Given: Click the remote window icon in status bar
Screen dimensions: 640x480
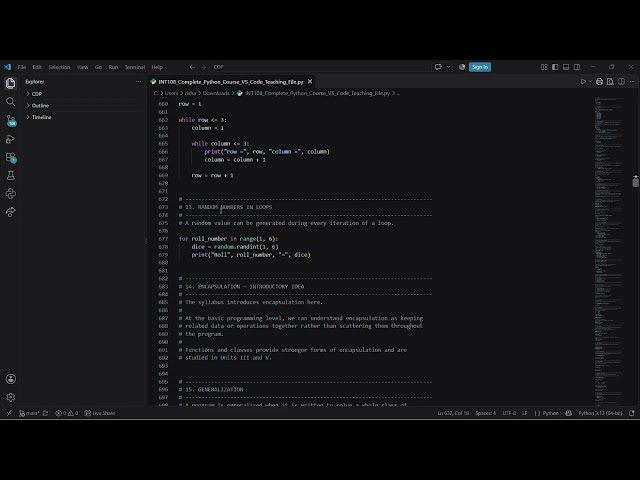Looking at the screenshot, I should point(9,413).
